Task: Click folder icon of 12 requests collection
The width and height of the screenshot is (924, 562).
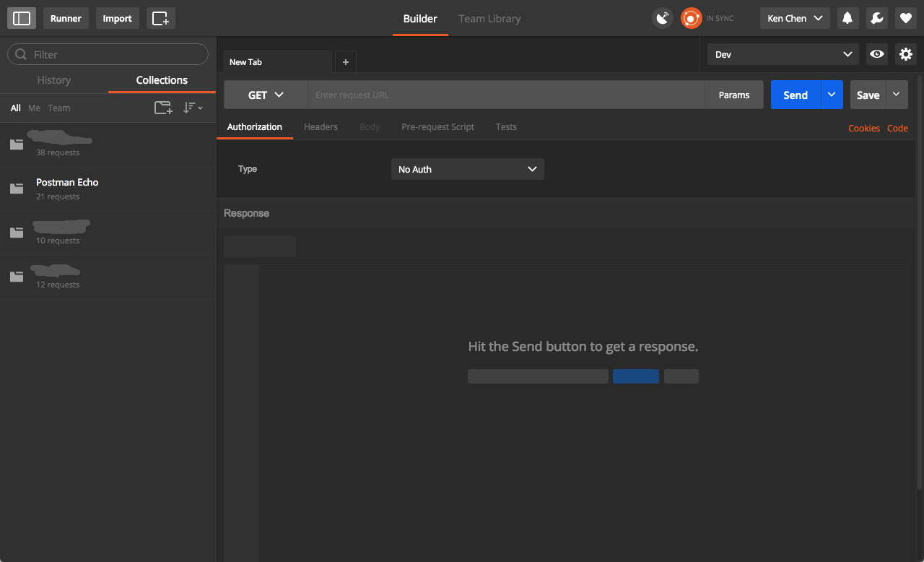Action: pyautogui.click(x=17, y=277)
